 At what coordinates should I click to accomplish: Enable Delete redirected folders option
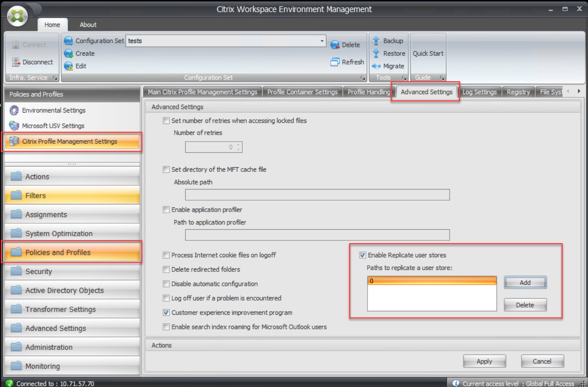point(166,269)
